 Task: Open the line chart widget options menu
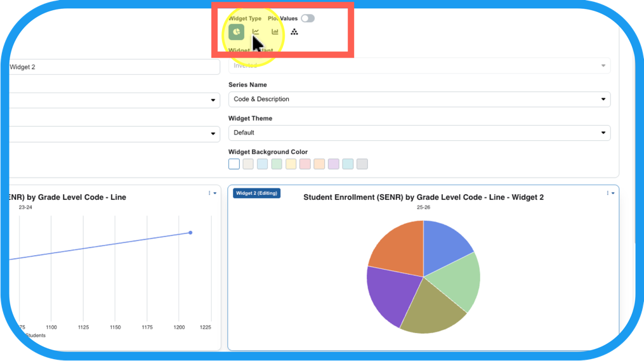pyautogui.click(x=212, y=194)
